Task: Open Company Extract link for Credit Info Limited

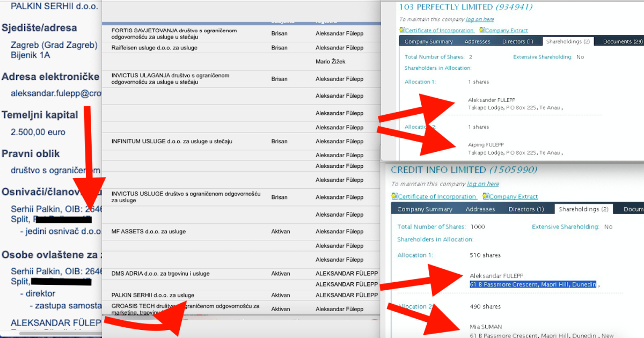Action: 514,197
